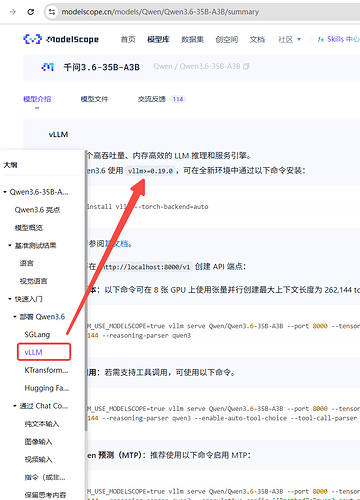This screenshot has width=360, height=500.
Task: Click the vLLM section heading
Action: click(x=58, y=134)
